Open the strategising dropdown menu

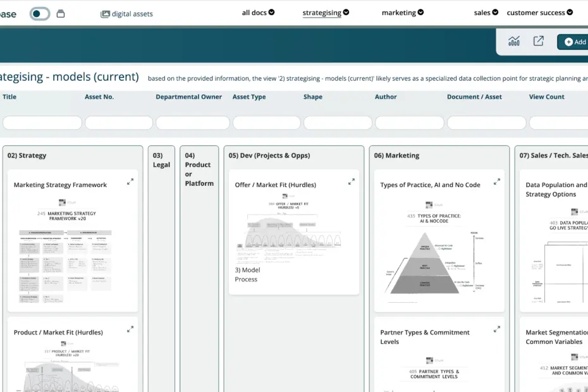tap(326, 13)
